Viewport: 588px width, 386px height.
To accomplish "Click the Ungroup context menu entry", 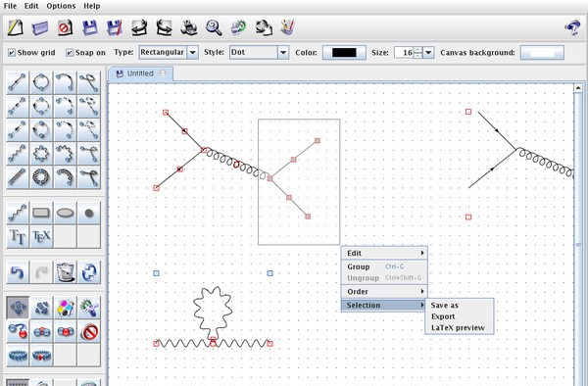I will [x=384, y=278].
